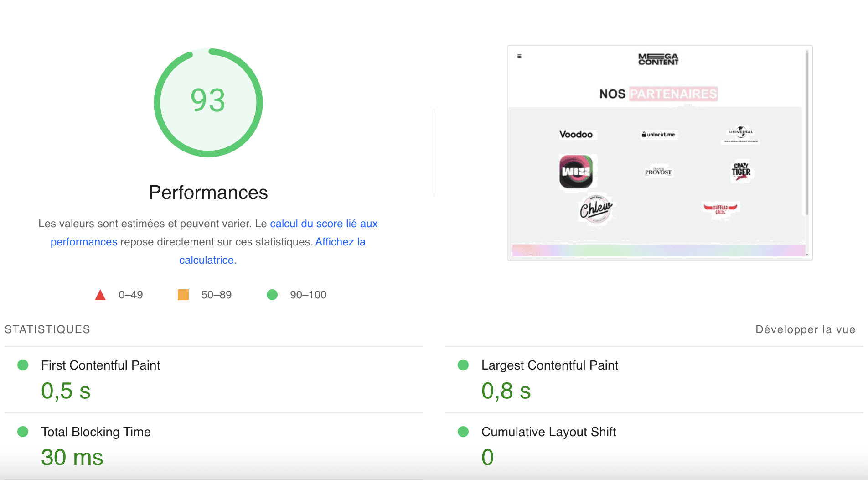The image size is (868, 480).
Task: Click the '50–89' legend range text
Action: (x=217, y=295)
